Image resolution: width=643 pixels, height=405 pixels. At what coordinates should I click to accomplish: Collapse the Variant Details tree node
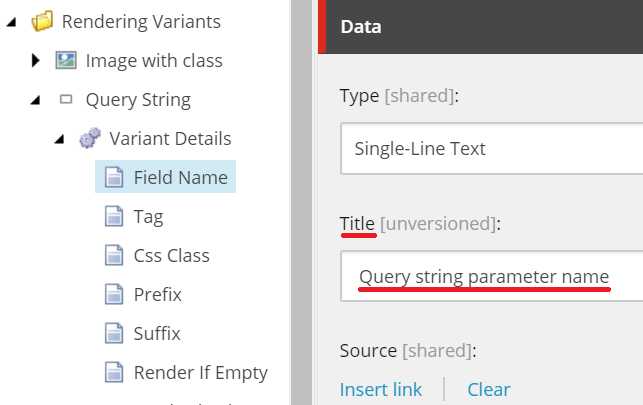coord(60,138)
